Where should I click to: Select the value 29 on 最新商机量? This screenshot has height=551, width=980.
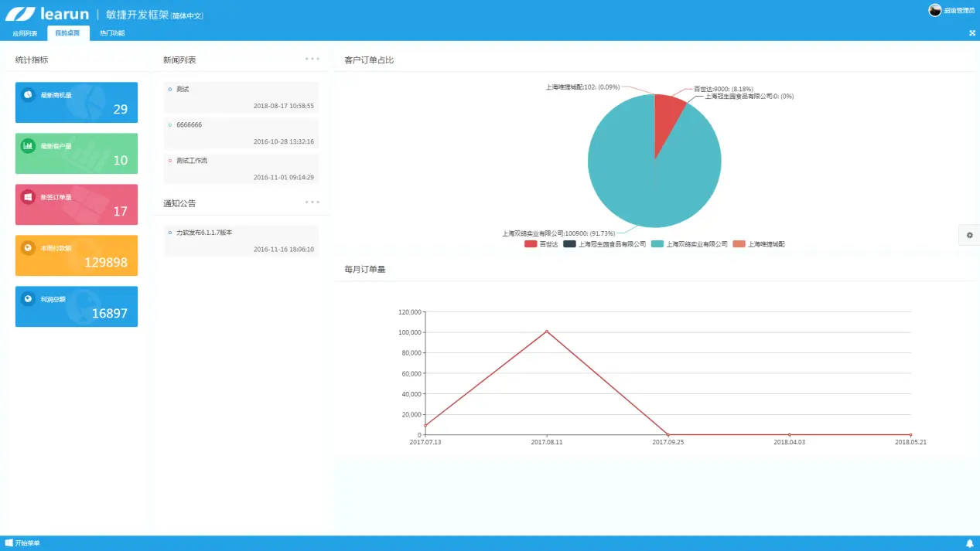pos(120,110)
